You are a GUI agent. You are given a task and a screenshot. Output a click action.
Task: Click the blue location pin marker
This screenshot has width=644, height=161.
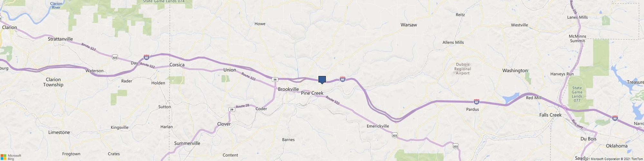click(322, 80)
